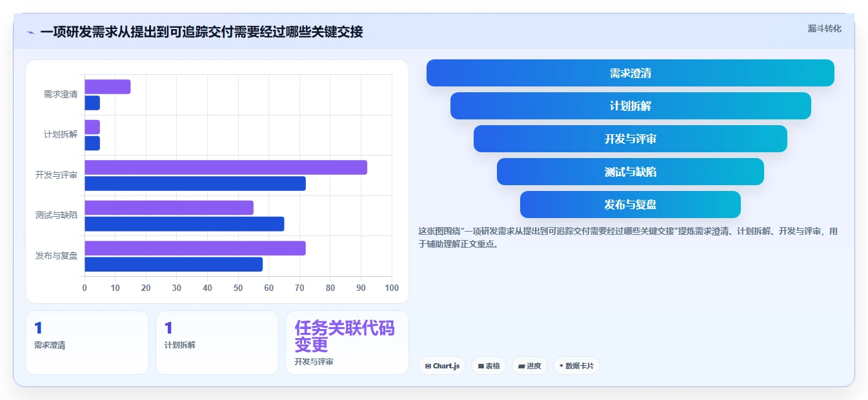
Task: Click the 计划拆解 y-axis label
Action: click(x=61, y=134)
